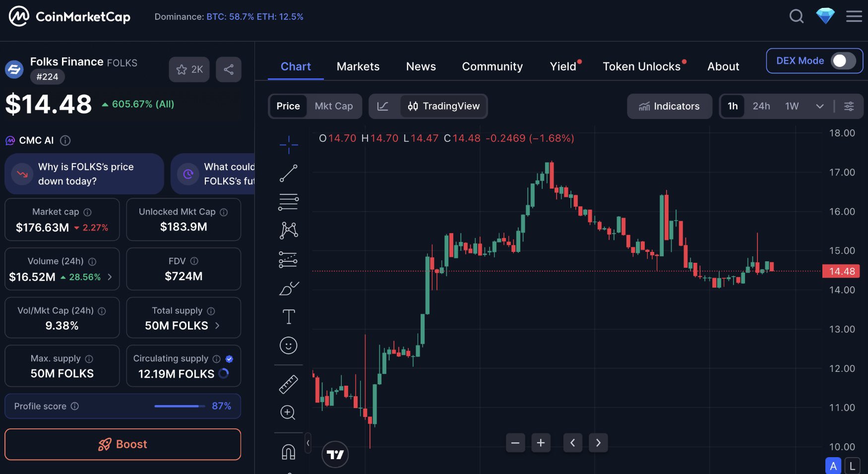Viewport: 868px width, 474px height.
Task: Select the Mkt Cap view toggle
Action: click(x=334, y=106)
